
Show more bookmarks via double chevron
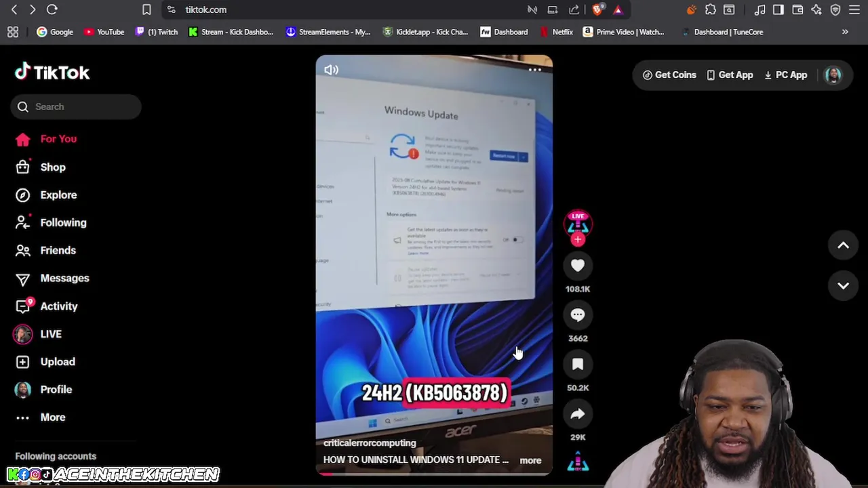845,32
